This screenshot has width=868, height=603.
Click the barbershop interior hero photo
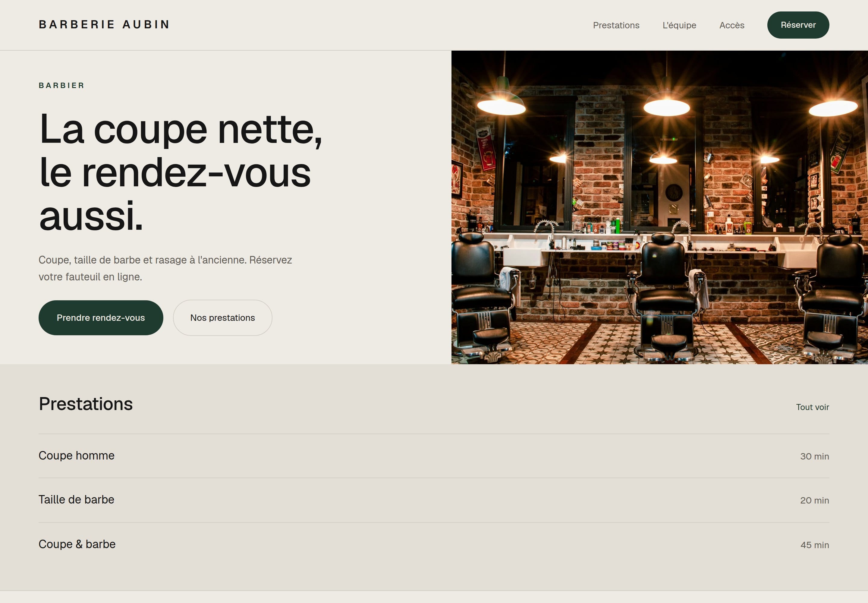659,207
